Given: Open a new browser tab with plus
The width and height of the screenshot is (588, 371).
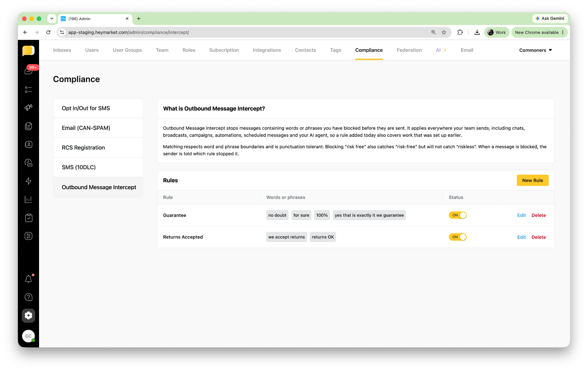Looking at the screenshot, I should 139,19.
